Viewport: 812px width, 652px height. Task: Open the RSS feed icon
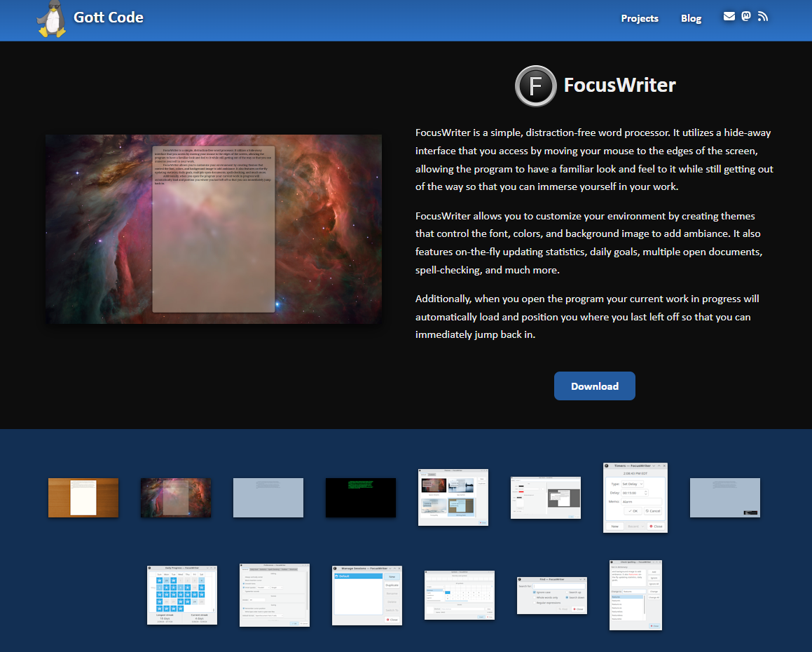[763, 17]
